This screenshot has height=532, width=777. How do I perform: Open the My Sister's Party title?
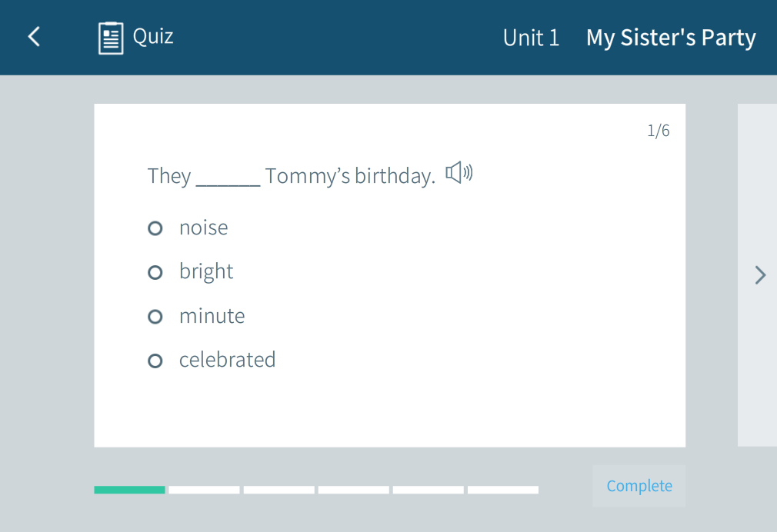[671, 38]
